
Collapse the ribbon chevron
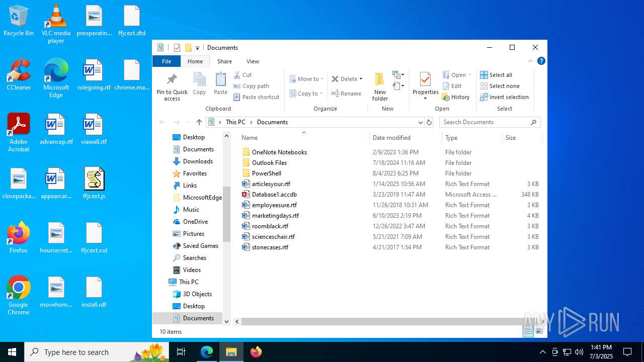coord(530,61)
